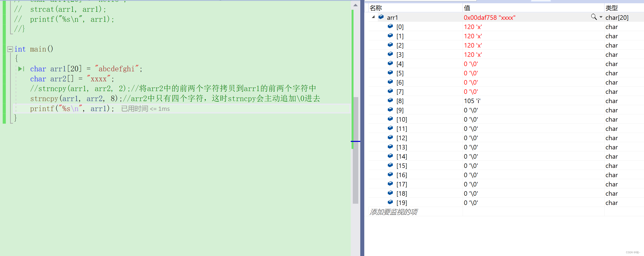Click the editor vertical scrollbar thumb
644x256 pixels.
(x=356, y=150)
